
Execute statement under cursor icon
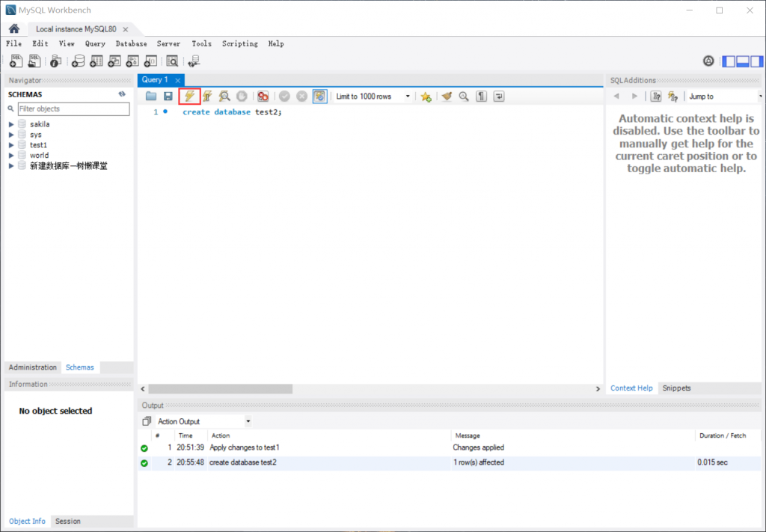tap(207, 97)
